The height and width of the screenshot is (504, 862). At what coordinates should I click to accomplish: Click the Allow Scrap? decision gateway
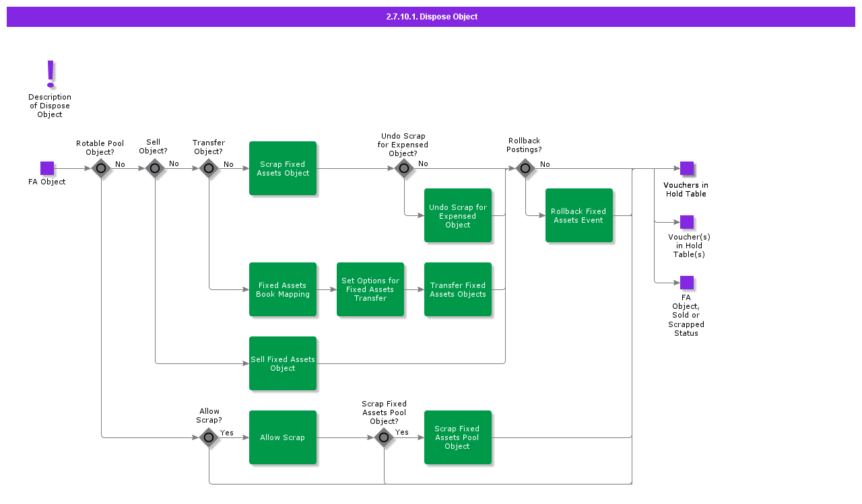(x=209, y=437)
